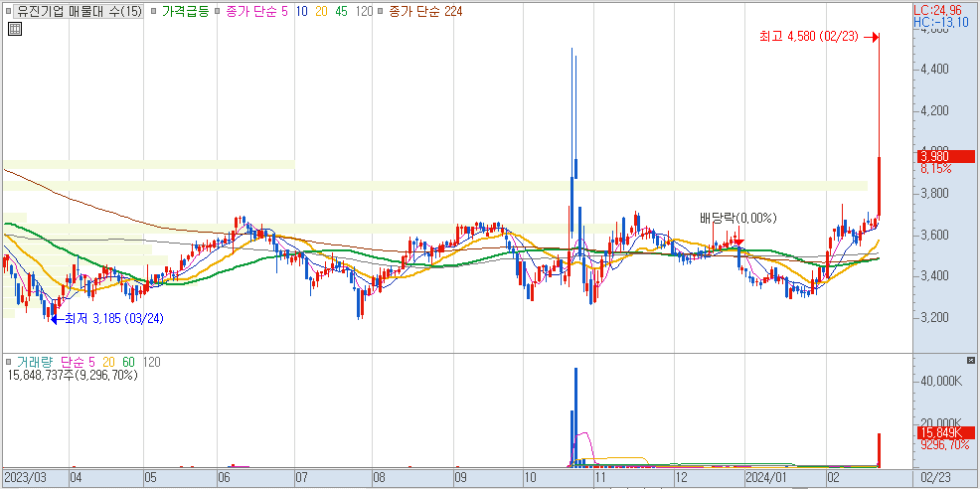The width and height of the screenshot is (980, 489).
Task: Select the magenta 종가 단순 5 label
Action: [255, 11]
